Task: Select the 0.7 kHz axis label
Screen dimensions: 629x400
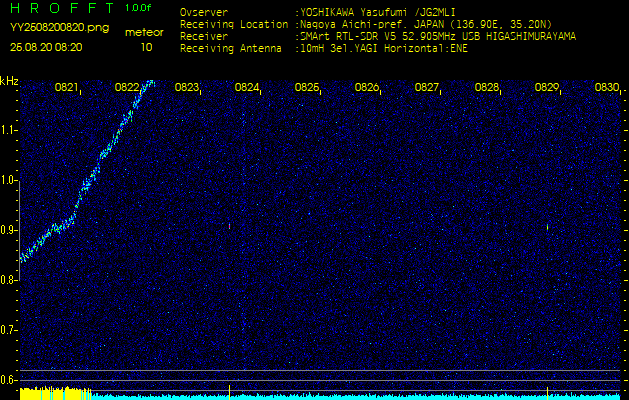Action: [7, 330]
